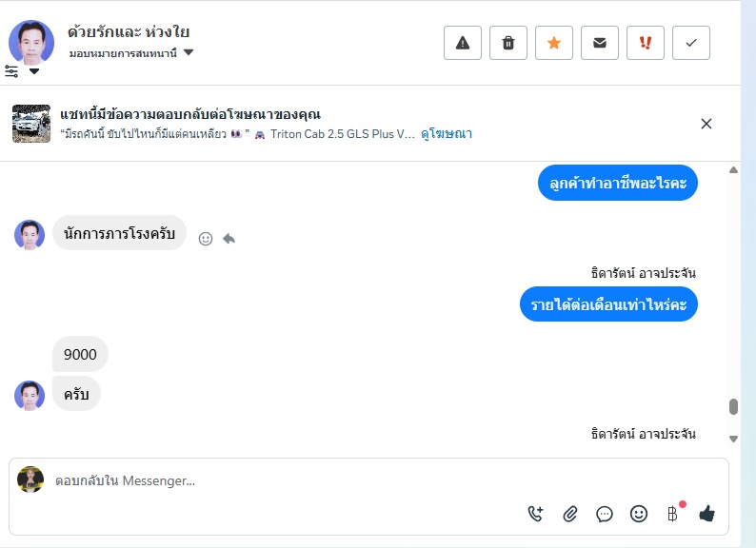Open the filter sliders dropdown under avatar
Viewport: 756px width, 548px height.
(x=22, y=71)
